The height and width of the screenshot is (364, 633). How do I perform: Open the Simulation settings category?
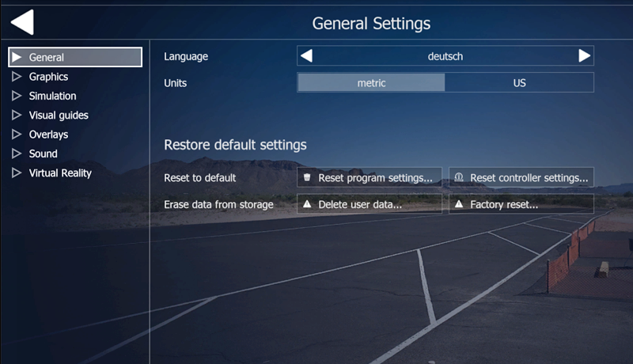pyautogui.click(x=52, y=96)
